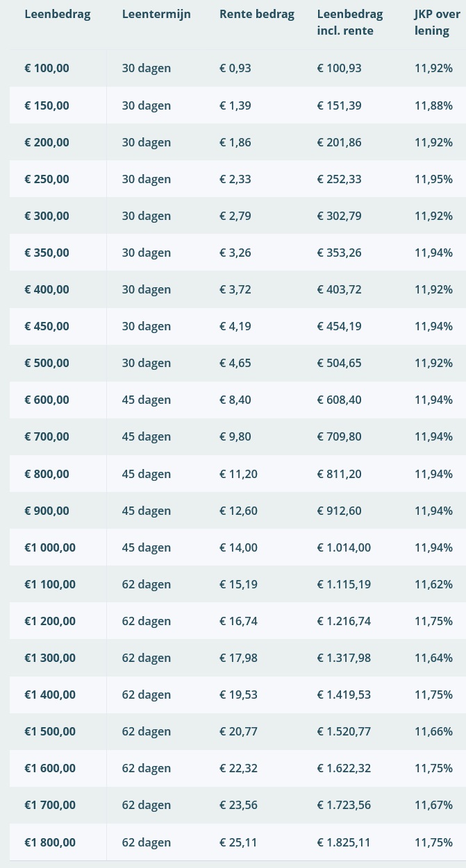Select the € 500,00 loan amount cell
Image resolution: width=466 pixels, height=868 pixels.
tap(47, 363)
